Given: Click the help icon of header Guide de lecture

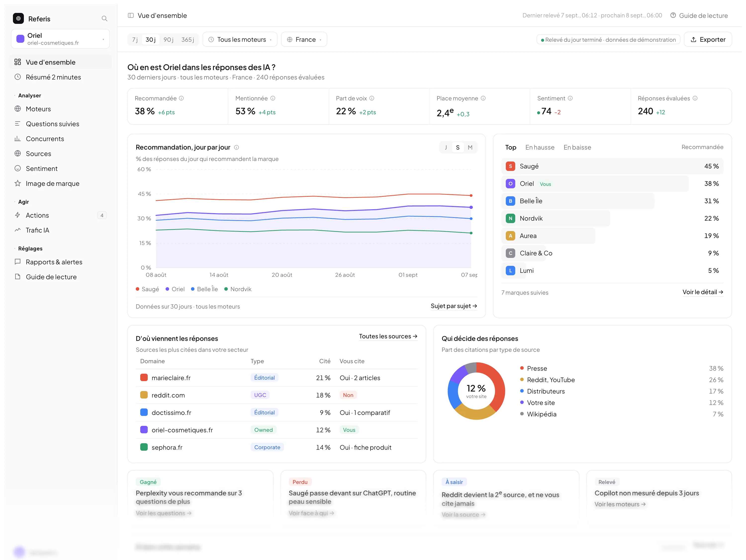Looking at the screenshot, I should coord(673,15).
